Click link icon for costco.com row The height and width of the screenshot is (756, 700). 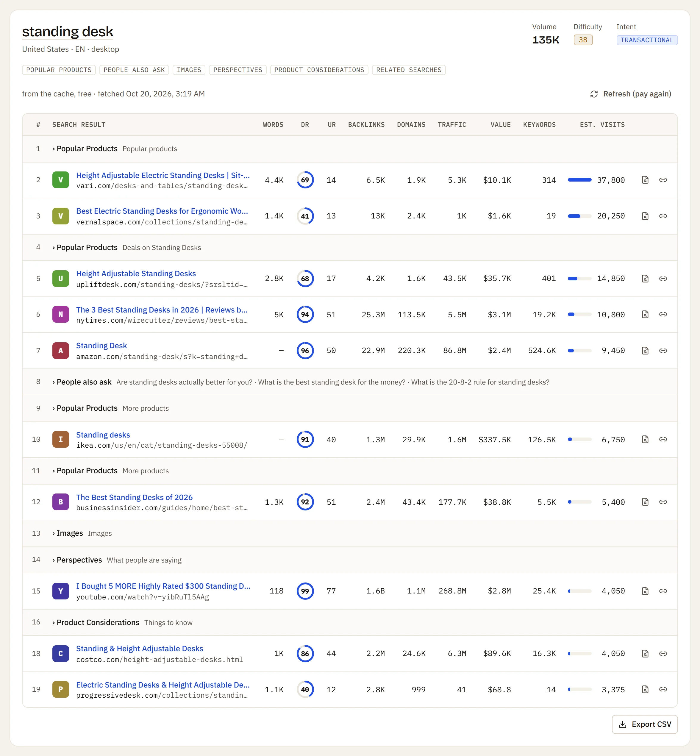click(x=663, y=653)
